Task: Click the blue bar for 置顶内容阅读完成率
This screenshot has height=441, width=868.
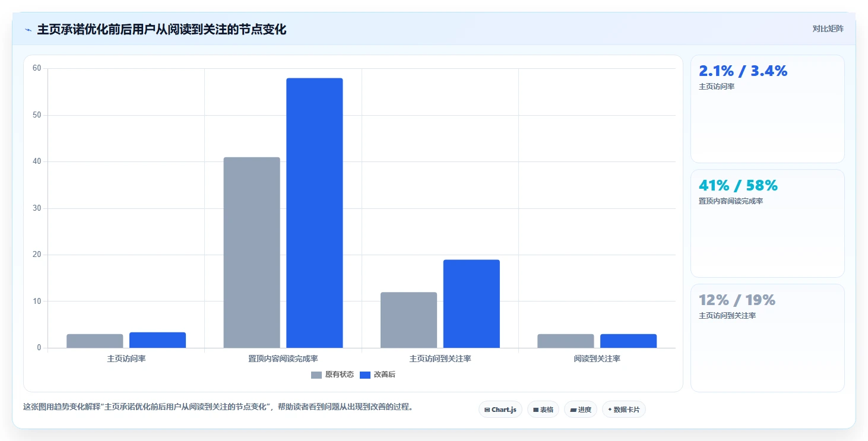Action: [x=315, y=213]
